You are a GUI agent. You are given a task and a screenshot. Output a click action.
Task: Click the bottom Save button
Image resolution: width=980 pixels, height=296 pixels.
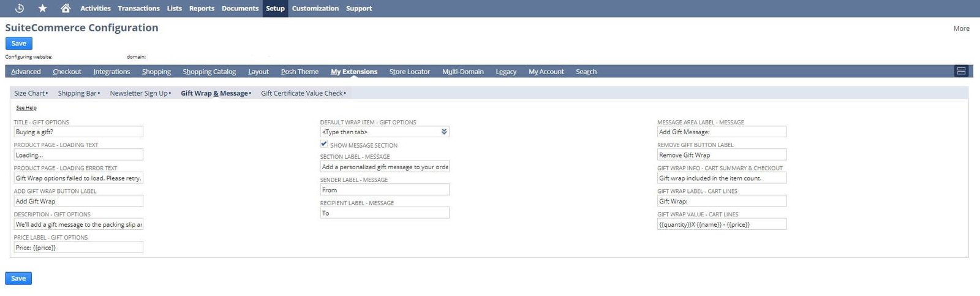(x=18, y=278)
